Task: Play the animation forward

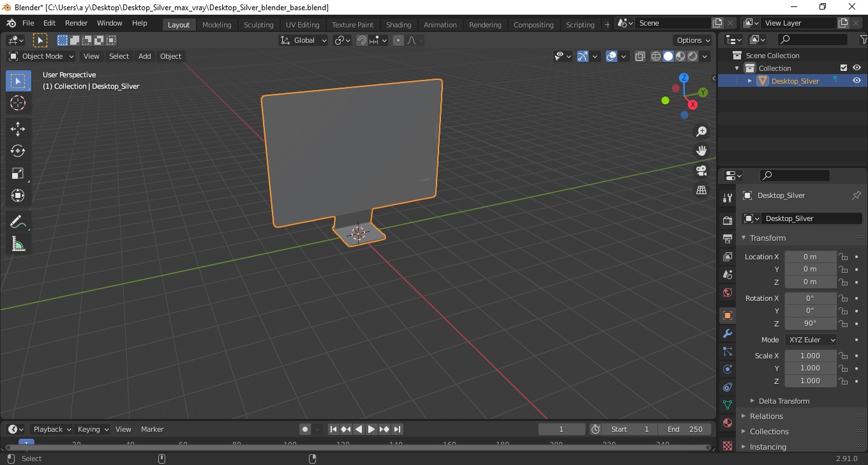Action: [x=371, y=429]
